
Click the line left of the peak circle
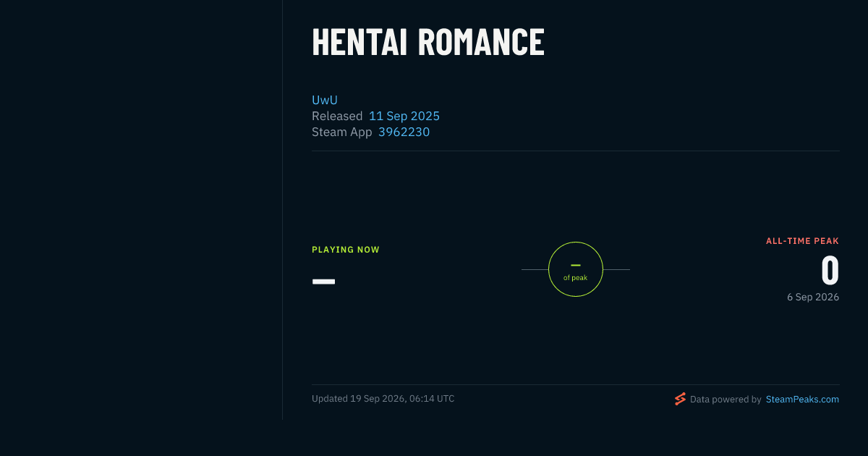click(535, 269)
